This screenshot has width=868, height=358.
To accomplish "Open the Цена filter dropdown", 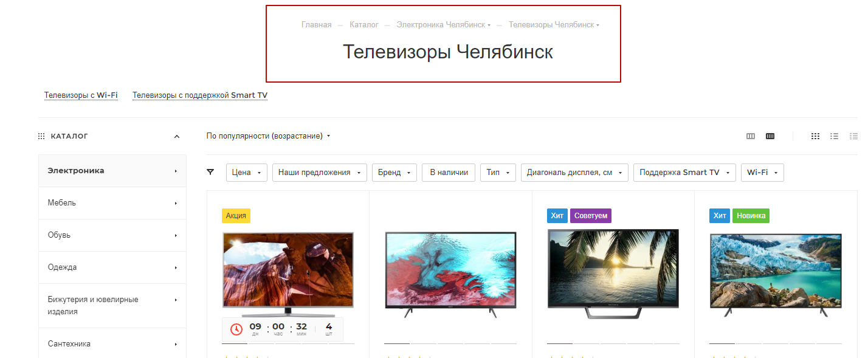I will point(247,173).
